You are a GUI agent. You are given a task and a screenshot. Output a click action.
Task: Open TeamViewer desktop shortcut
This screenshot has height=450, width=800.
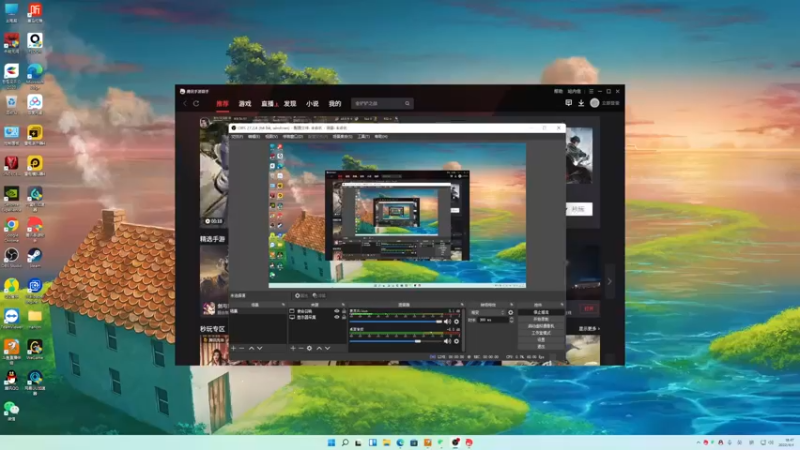pos(11,318)
